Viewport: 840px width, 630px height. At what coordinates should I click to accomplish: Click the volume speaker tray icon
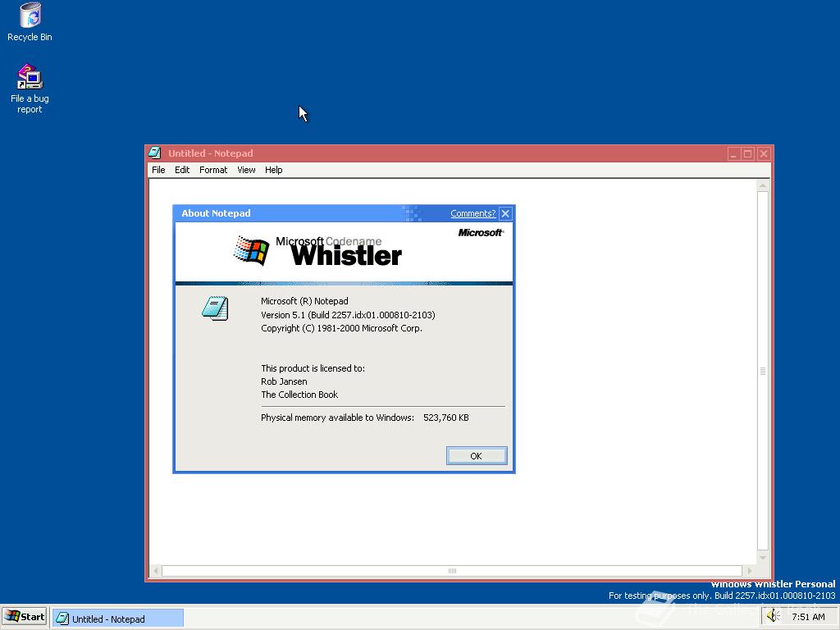tap(773, 616)
